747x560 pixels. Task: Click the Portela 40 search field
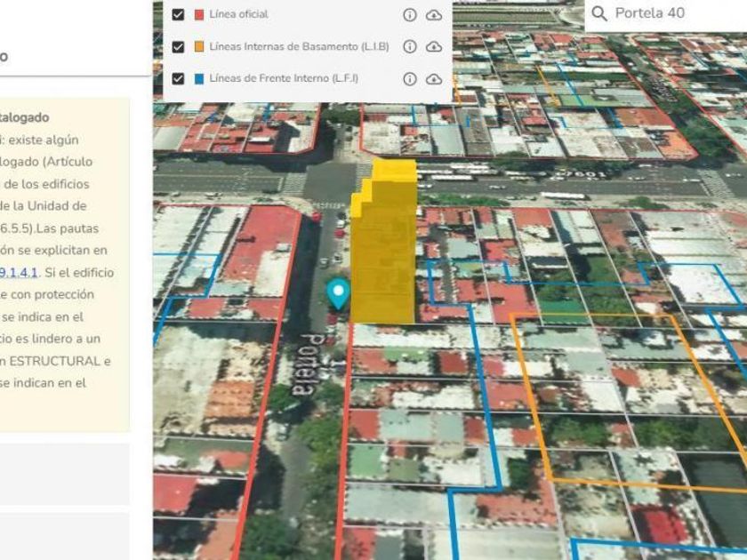[665, 15]
